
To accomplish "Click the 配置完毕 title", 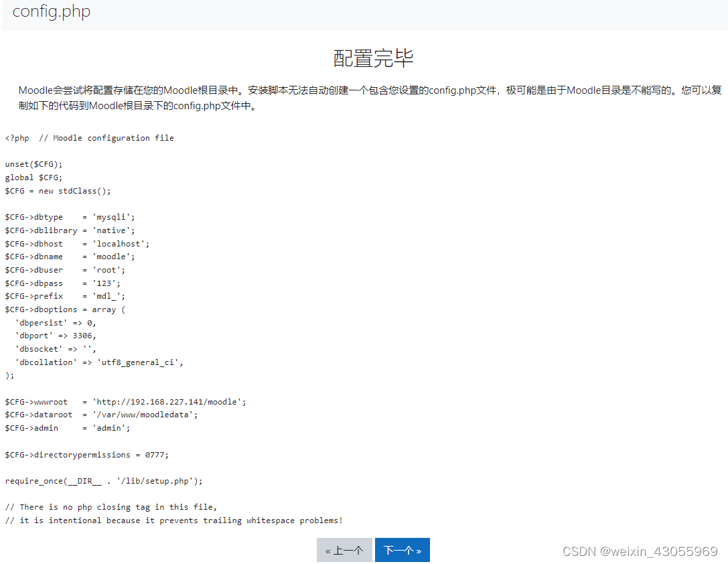I will (x=373, y=58).
